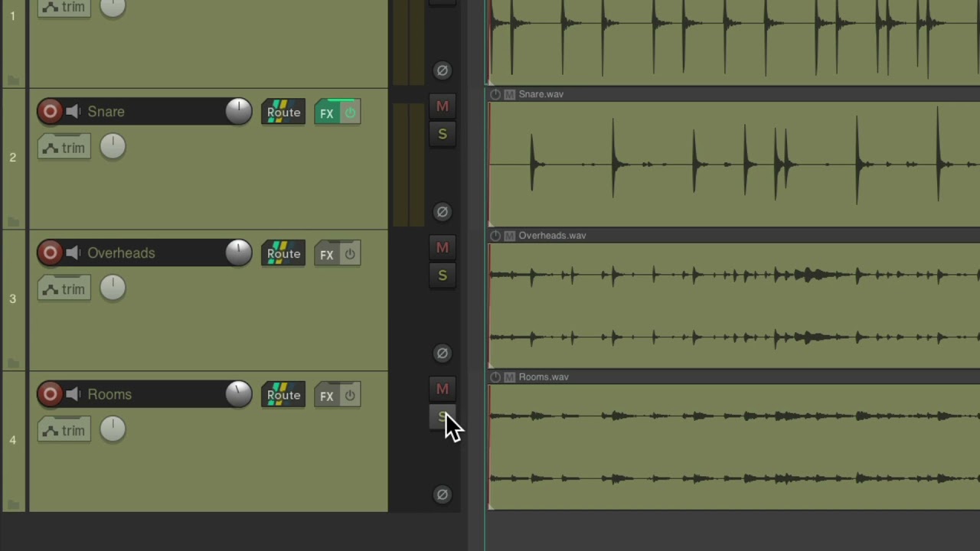Select the Overheads.wav waveform item
Screen dimensions: 980x551
(734, 305)
